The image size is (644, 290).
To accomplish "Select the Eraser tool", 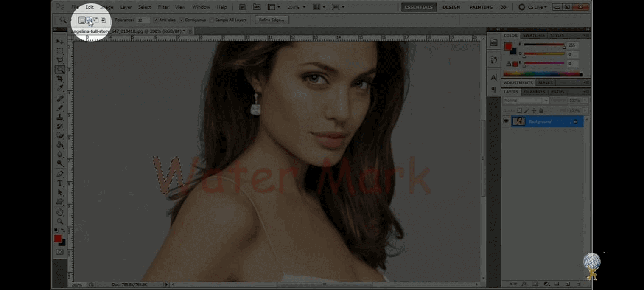I will 60,136.
